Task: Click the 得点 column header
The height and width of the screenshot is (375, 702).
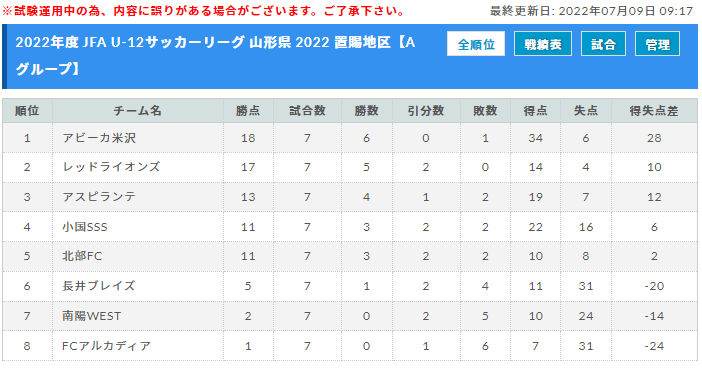Action: coord(535,111)
